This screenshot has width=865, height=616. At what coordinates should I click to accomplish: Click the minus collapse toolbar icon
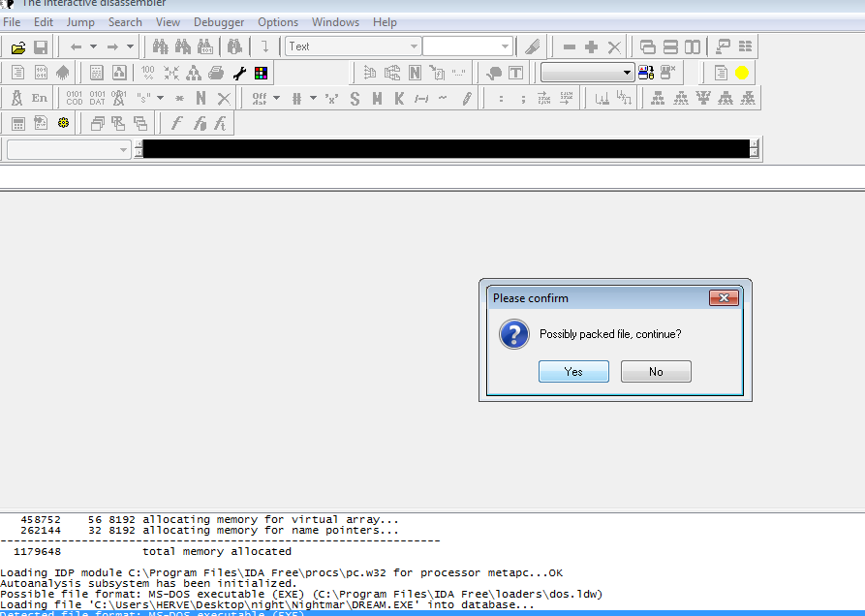tap(570, 47)
